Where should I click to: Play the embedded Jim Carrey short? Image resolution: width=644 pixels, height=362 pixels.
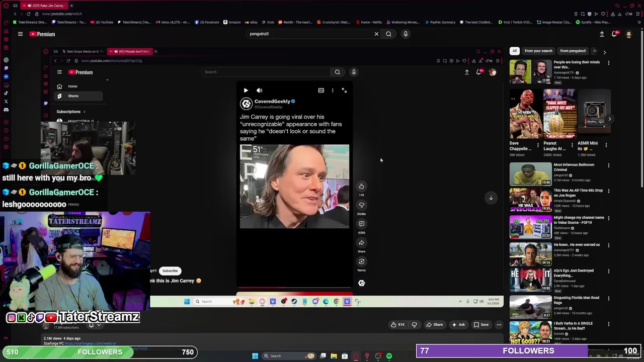246,90
